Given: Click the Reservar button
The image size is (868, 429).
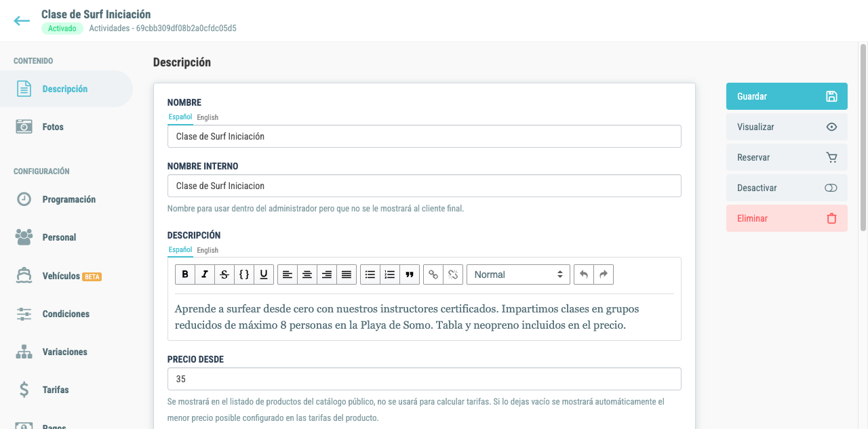Looking at the screenshot, I should click(787, 157).
